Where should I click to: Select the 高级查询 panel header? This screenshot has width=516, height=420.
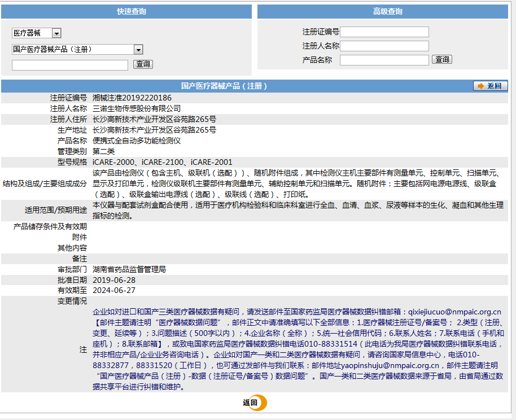(383, 11)
